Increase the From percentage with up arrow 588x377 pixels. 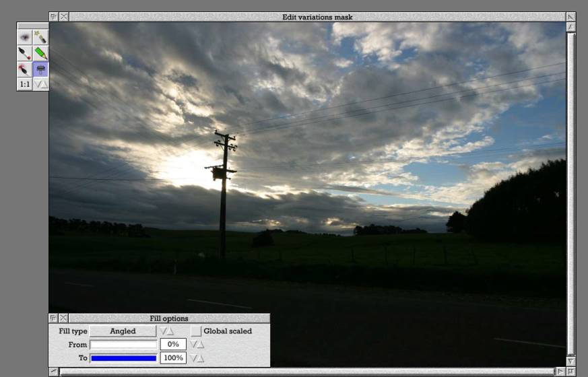(x=201, y=345)
